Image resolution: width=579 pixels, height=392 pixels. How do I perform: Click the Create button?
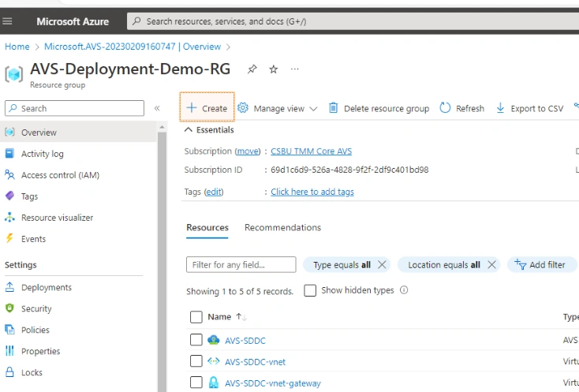207,107
